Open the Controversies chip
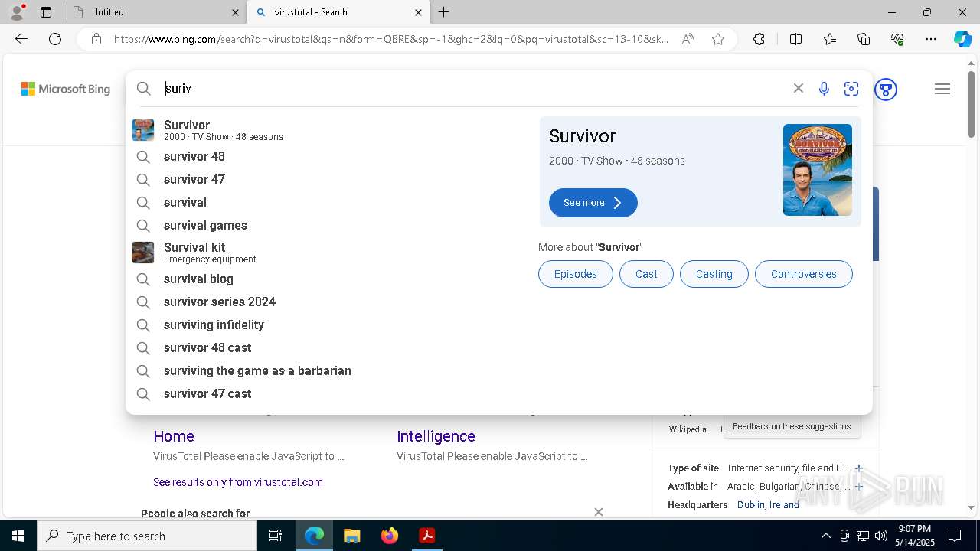 (803, 274)
